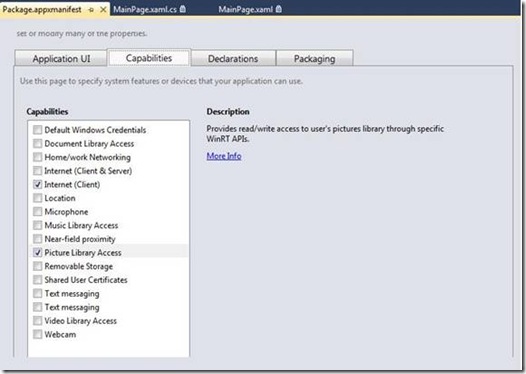The height and width of the screenshot is (374, 526).
Task: Select the Picture Library Access label
Action: pos(83,253)
